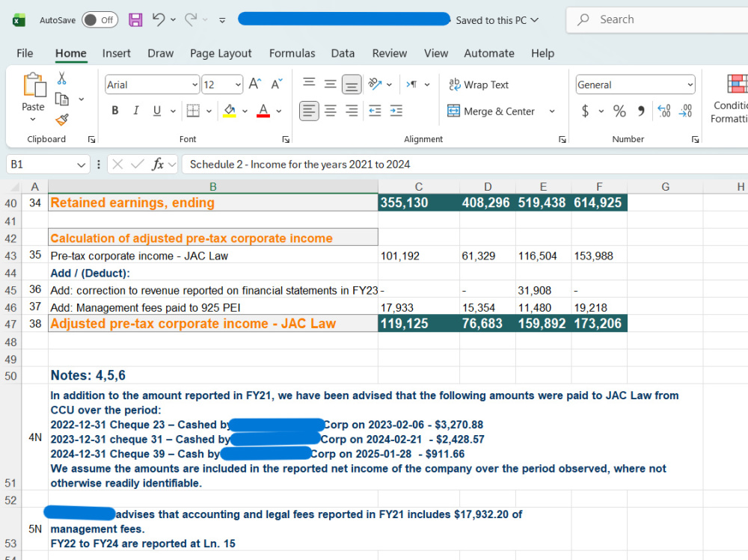This screenshot has width=748, height=560.
Task: Decrease font size with smaller A icon
Action: click(x=276, y=84)
